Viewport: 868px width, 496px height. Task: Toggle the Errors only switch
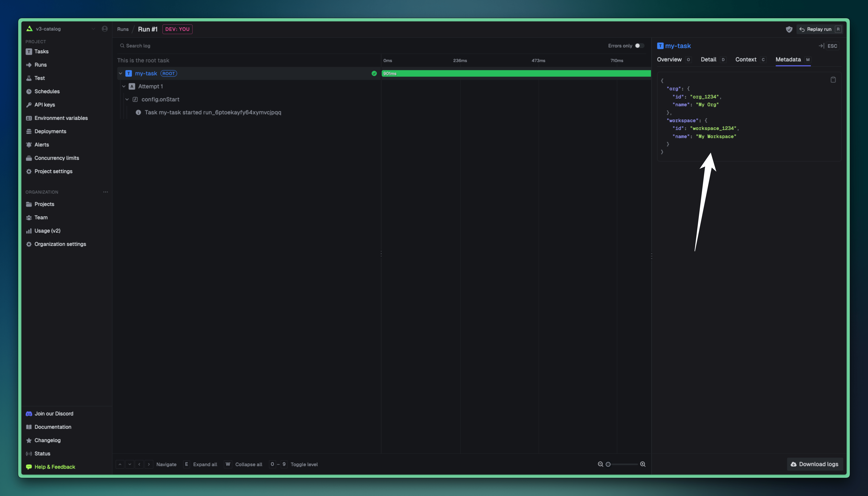point(639,46)
